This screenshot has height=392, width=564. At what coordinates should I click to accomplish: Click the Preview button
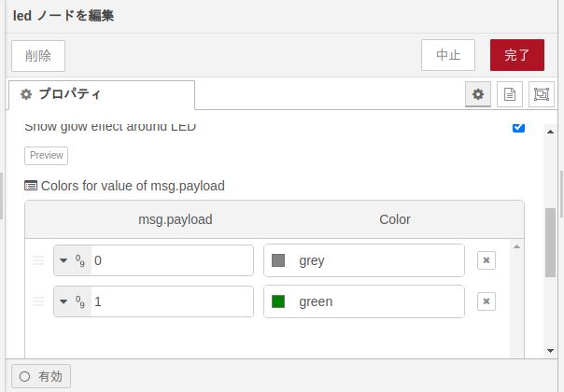(x=46, y=156)
